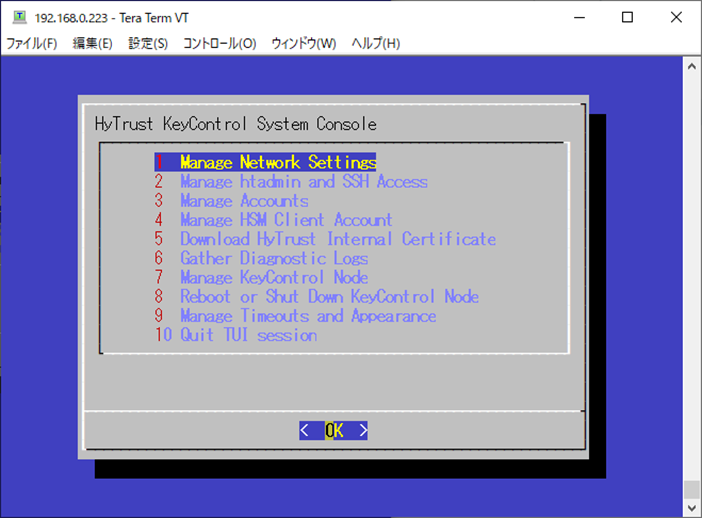Click the HyTrust KeyControl System Console title
This screenshot has height=518, width=702.
(x=235, y=124)
